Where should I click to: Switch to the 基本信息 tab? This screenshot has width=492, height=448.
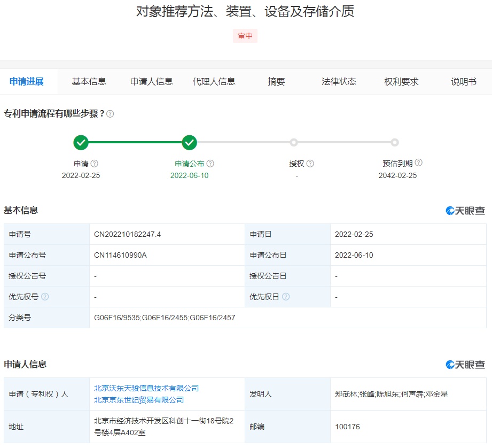[89, 82]
